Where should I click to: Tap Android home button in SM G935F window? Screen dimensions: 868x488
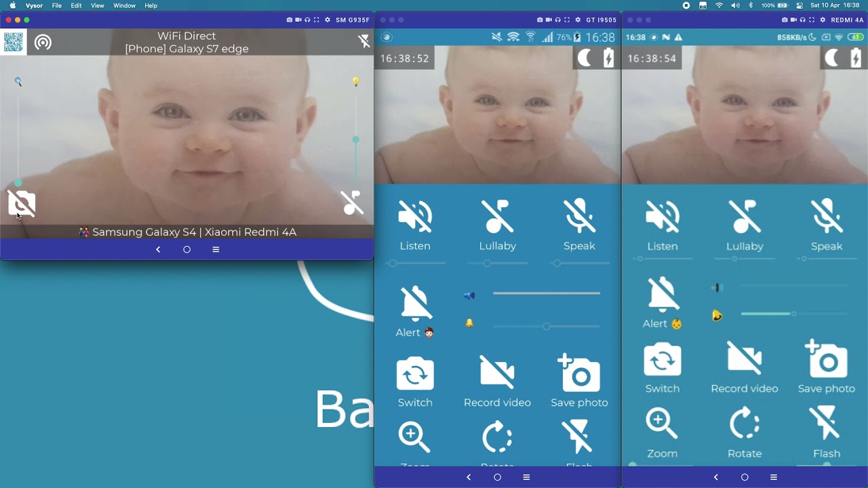(x=187, y=249)
